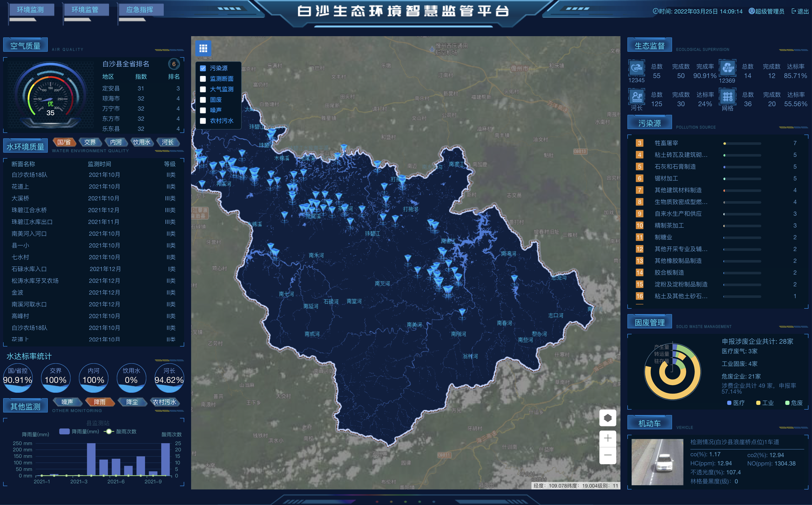Enable the 大气监测 layer checkbox

pyautogui.click(x=203, y=89)
